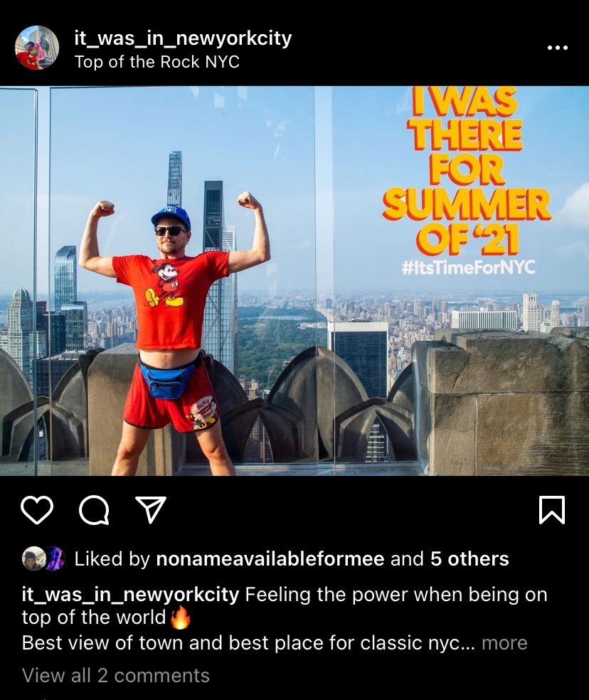Tap the #ItsTimeForNYC hashtag on photo
The width and height of the screenshot is (589, 700).
[x=469, y=267]
